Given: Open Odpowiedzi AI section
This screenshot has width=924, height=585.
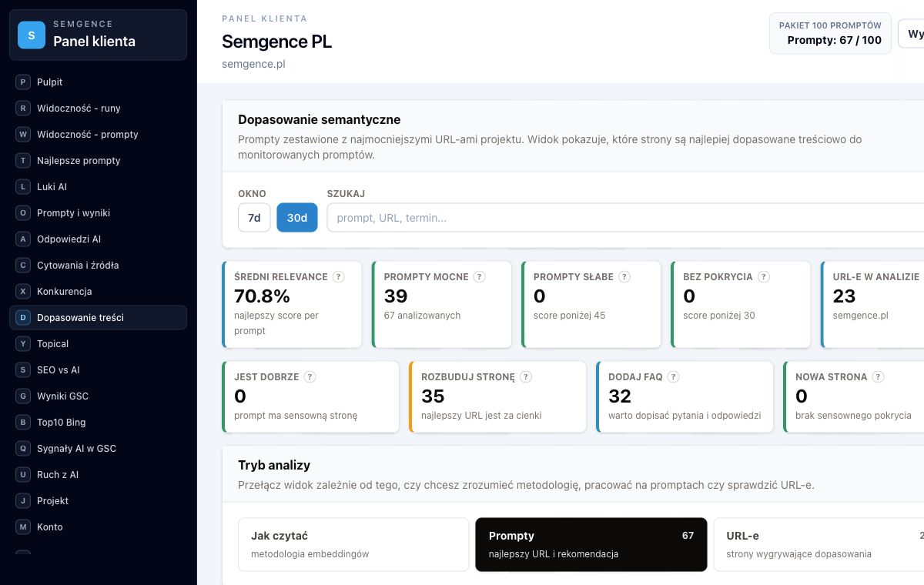Looking at the screenshot, I should point(98,239).
